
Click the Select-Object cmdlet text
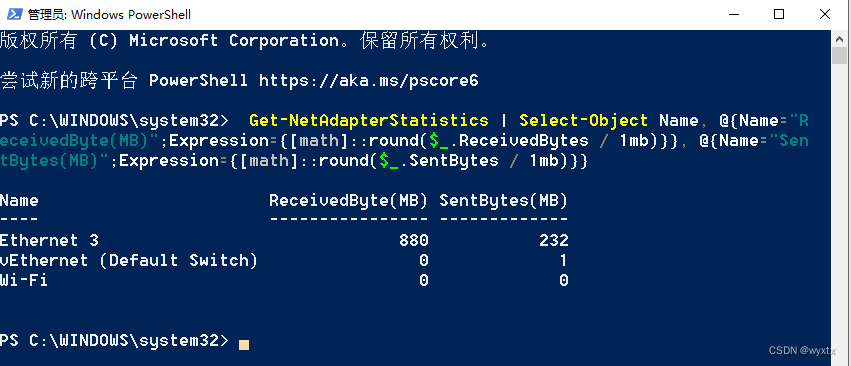tap(583, 120)
